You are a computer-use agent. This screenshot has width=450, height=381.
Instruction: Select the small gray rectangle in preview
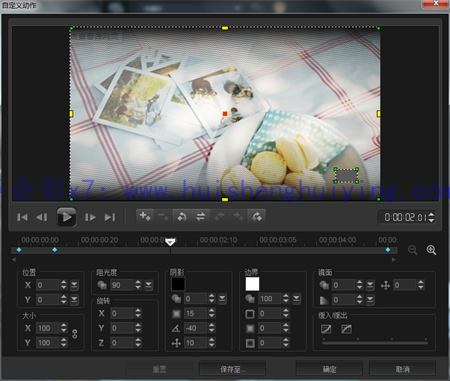tap(346, 175)
